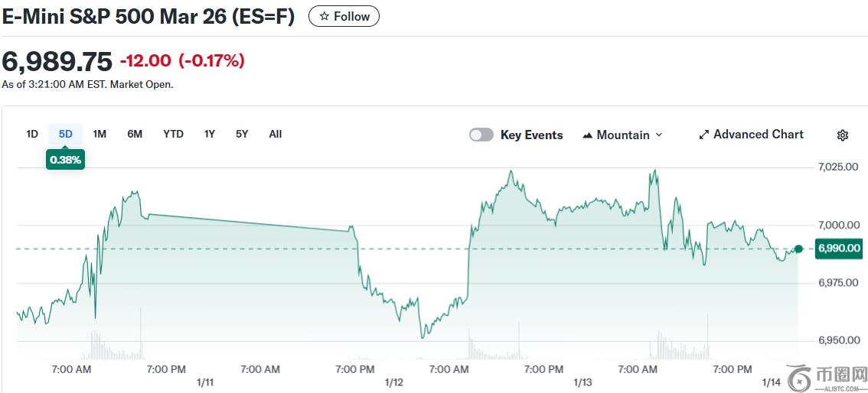This screenshot has width=868, height=393.
Task: Show the YTD chart range
Action: coord(173,134)
